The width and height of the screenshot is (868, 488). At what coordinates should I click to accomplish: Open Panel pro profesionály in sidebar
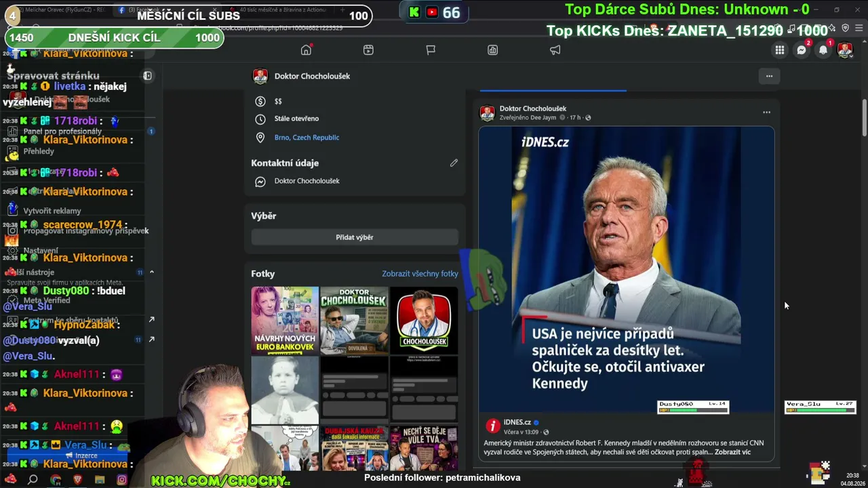[x=62, y=131]
